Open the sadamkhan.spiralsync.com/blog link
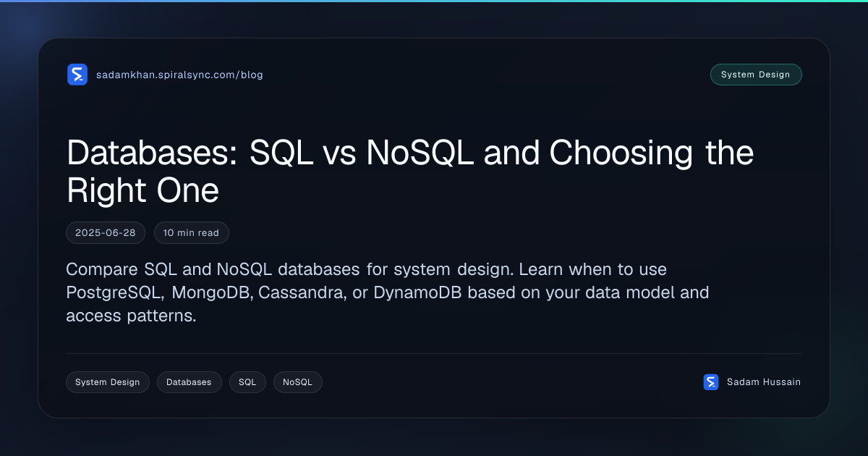Image resolution: width=868 pixels, height=456 pixels. [x=179, y=75]
